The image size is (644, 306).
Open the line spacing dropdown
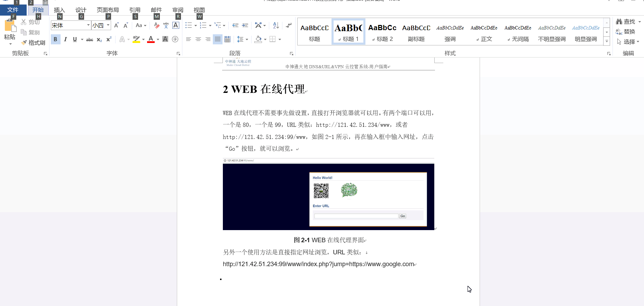[x=243, y=39]
